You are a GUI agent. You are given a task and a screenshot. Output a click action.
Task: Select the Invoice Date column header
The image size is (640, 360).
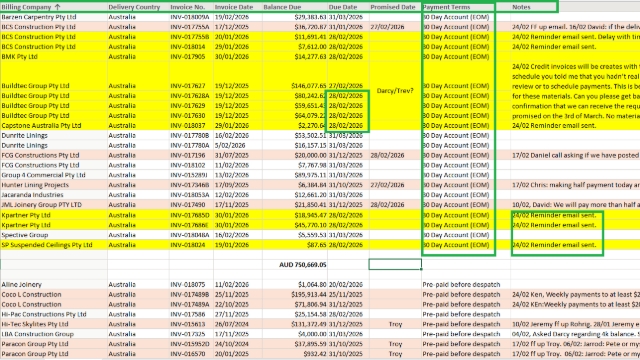click(238, 7)
